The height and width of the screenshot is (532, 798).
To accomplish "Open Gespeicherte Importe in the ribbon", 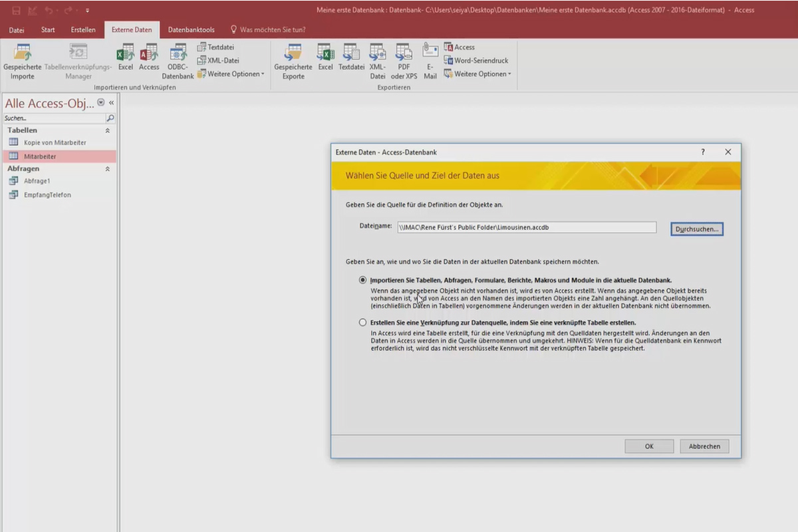I will pos(22,61).
